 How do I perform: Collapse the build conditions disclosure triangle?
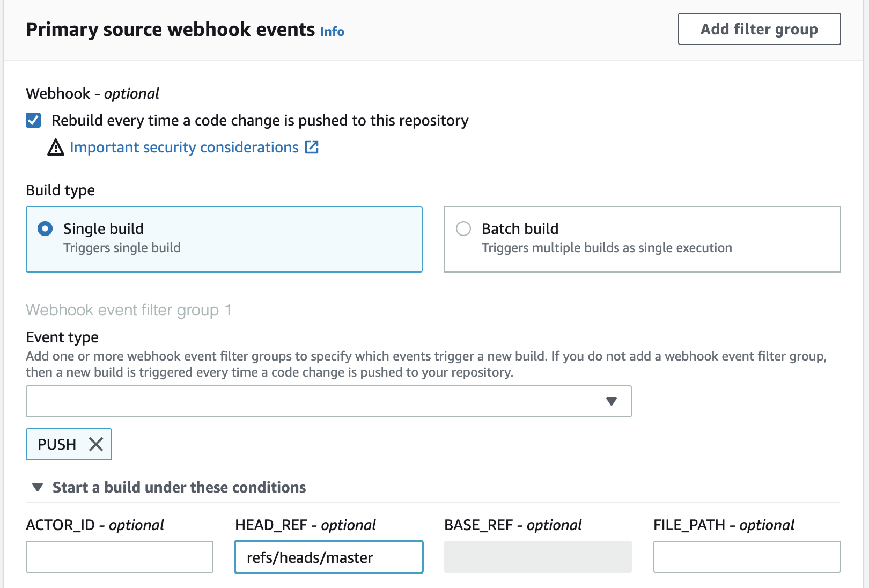[38, 487]
